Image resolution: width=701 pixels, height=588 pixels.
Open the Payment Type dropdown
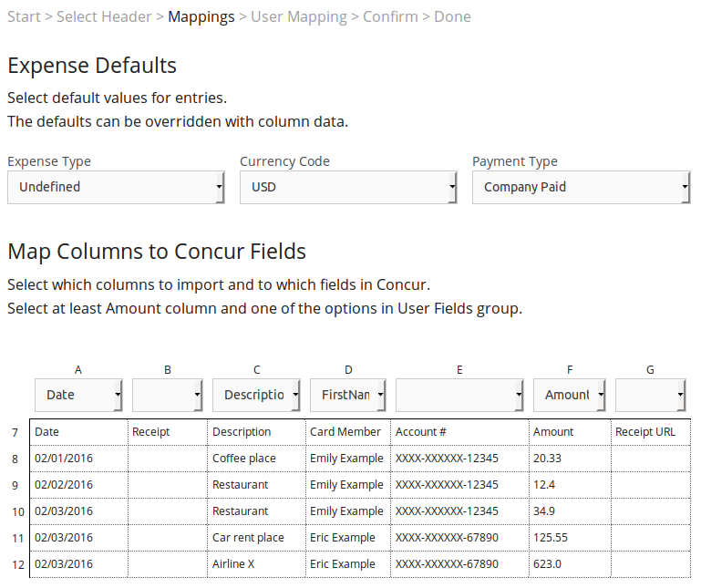[x=582, y=188]
